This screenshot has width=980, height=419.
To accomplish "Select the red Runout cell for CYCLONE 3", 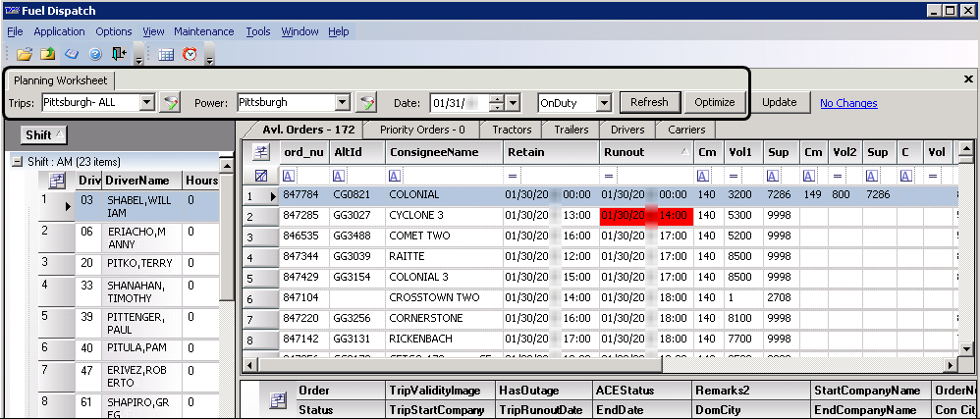I will [645, 215].
